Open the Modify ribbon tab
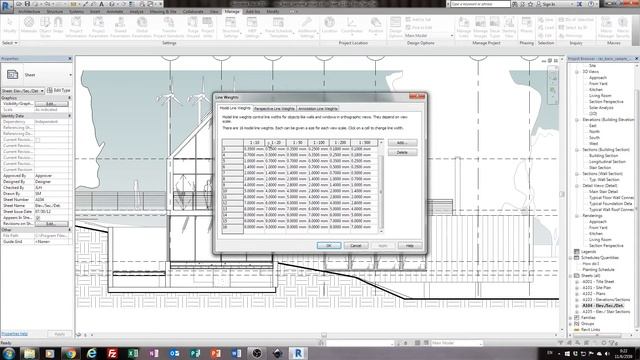The image size is (640, 360). click(273, 11)
